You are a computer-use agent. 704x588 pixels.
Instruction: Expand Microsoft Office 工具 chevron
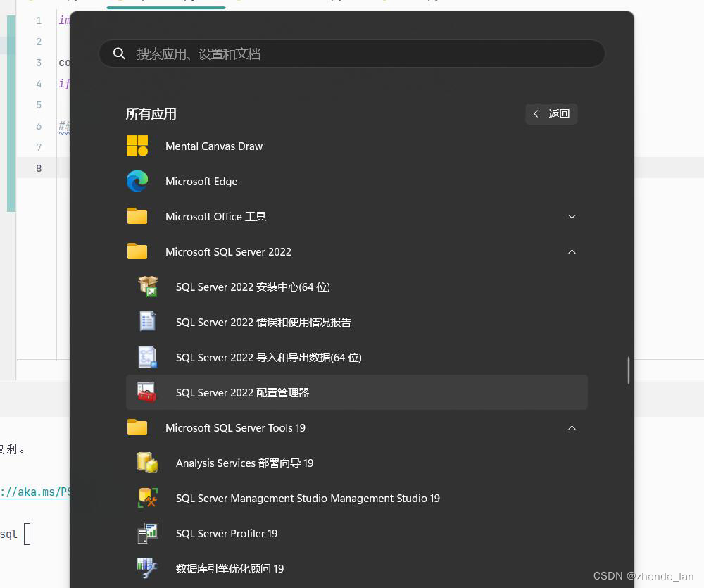point(572,216)
